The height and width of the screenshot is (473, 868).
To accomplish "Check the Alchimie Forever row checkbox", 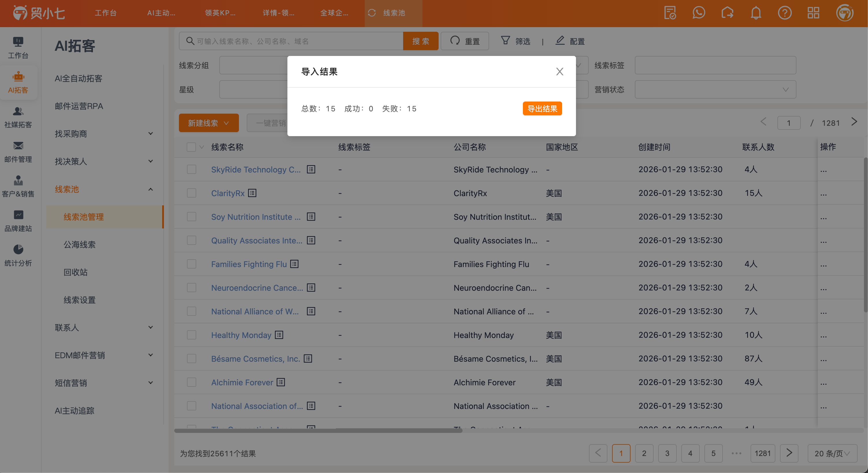I will [x=191, y=382].
